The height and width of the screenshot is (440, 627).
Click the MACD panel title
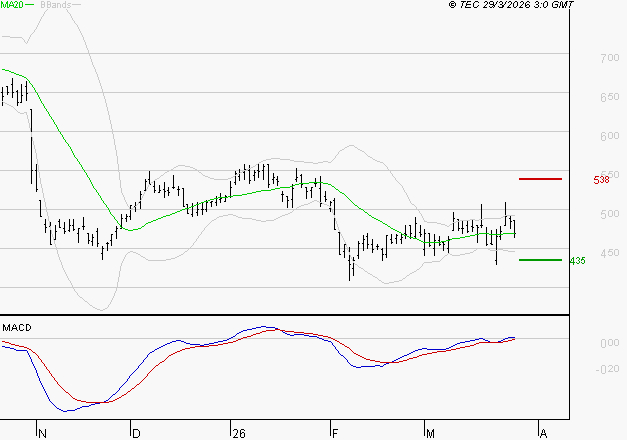(17, 328)
